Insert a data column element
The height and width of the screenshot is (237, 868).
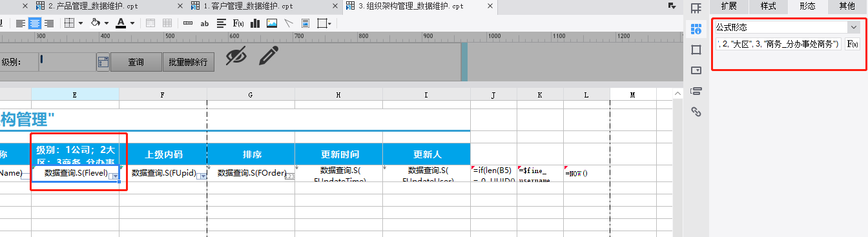coord(188,23)
